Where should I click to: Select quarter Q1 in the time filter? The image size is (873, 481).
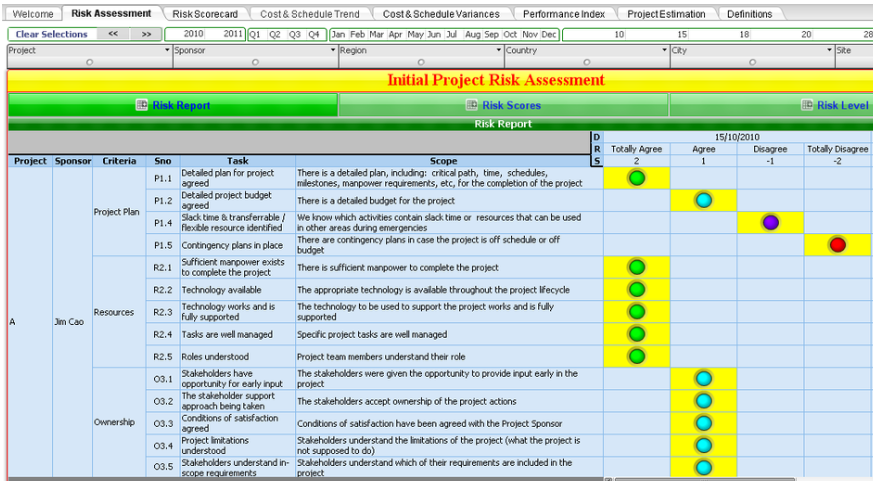pyautogui.click(x=255, y=34)
